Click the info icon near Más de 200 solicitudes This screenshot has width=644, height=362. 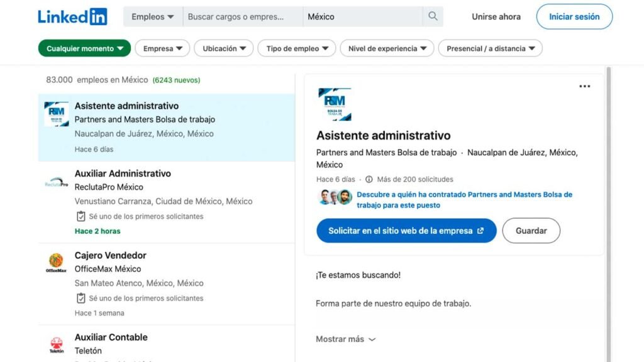click(x=369, y=179)
